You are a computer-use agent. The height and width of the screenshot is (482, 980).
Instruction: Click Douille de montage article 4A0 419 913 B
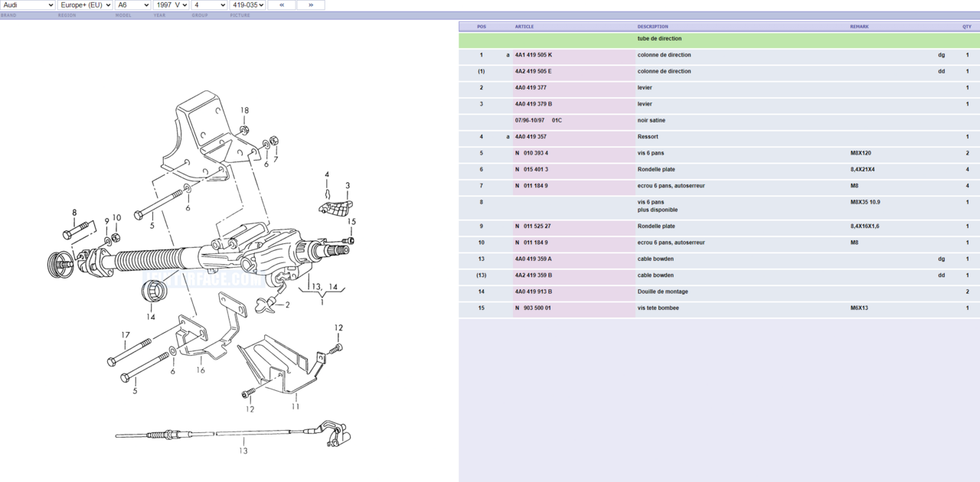536,291
